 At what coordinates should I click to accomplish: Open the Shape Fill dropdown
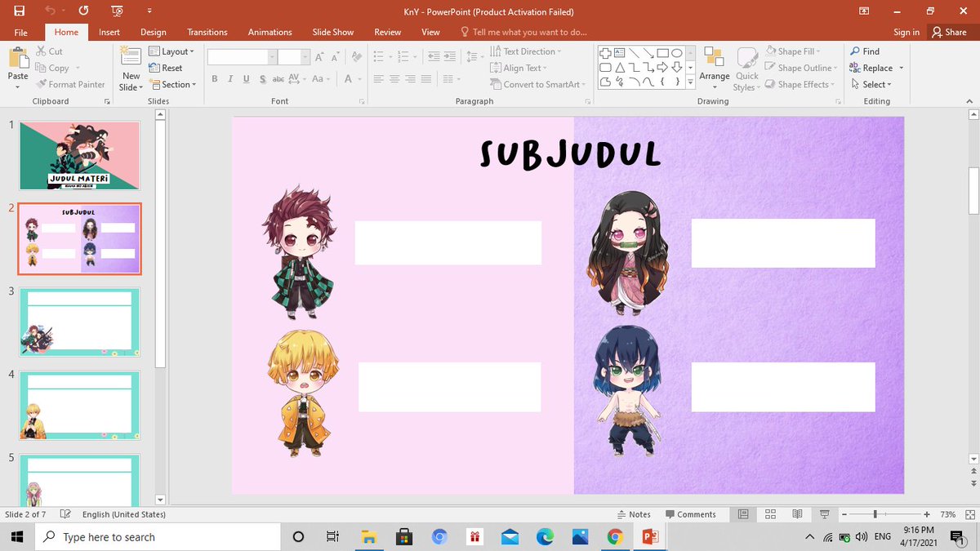coord(792,51)
